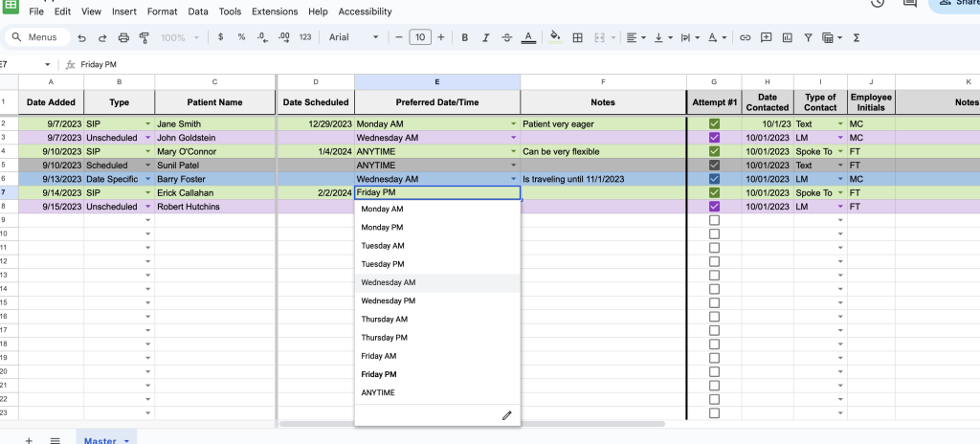Screen dimensions: 980x444
Task: Click the Insert chart icon
Action: click(x=787, y=37)
